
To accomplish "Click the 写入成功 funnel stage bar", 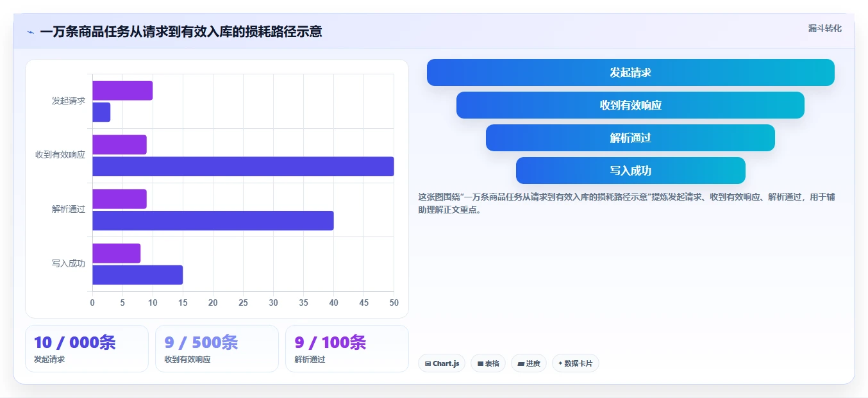I will coord(631,170).
